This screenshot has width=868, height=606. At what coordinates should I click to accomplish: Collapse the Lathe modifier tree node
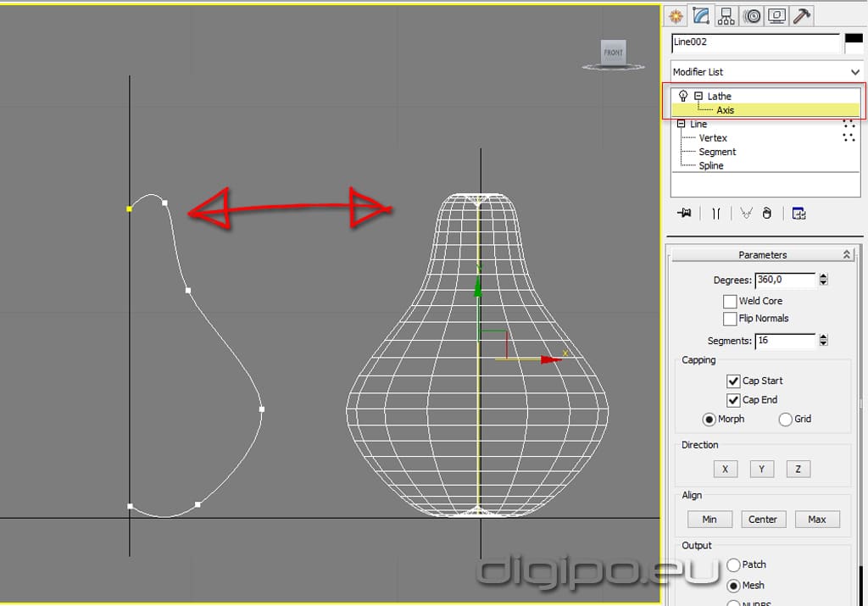pos(698,97)
